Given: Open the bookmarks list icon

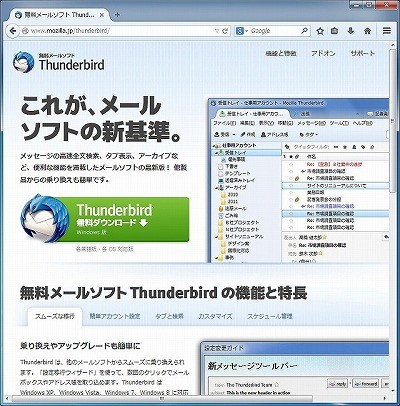Looking at the screenshot, I should (334, 31).
